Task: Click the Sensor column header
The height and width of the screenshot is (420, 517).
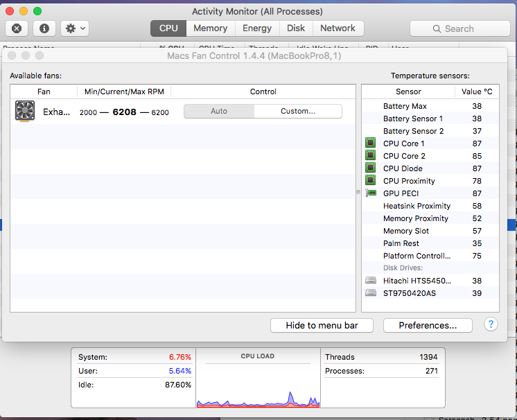Action: coord(408,91)
